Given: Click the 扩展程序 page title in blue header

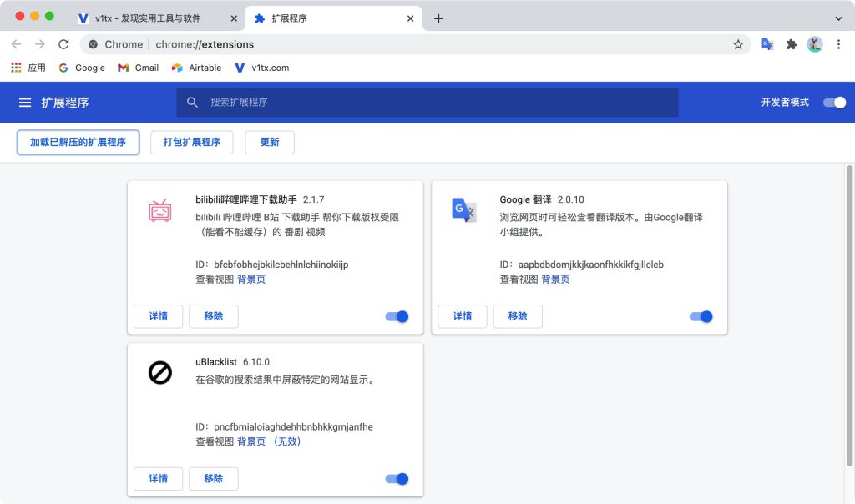Looking at the screenshot, I should (65, 103).
